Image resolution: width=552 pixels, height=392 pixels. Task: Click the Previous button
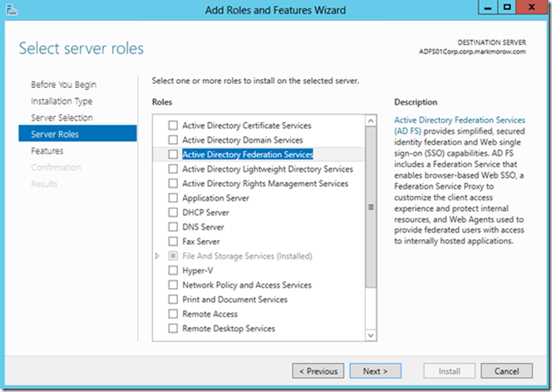pos(318,371)
